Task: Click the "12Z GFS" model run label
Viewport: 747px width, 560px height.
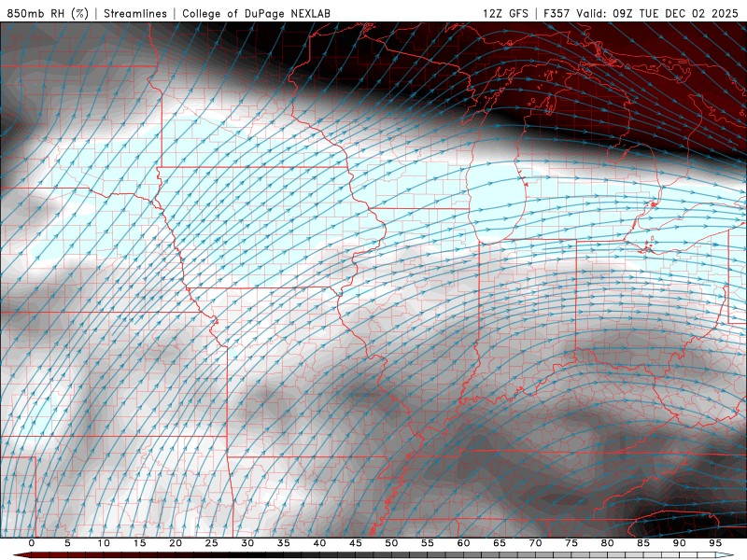Action: coord(505,13)
